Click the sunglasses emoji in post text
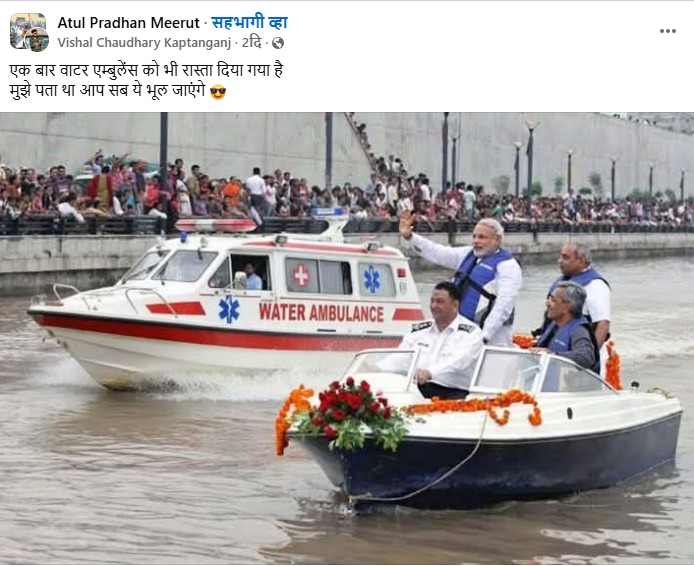Viewport: 694px width, 566px height. coord(218,92)
